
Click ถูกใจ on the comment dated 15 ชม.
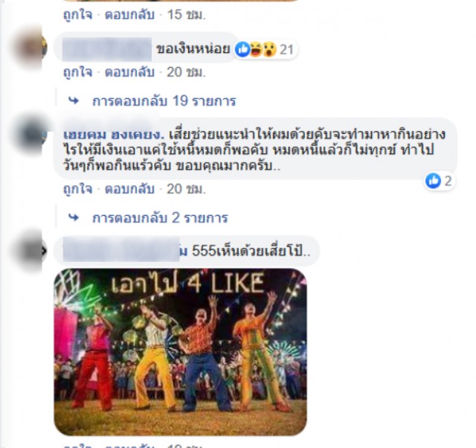point(77,15)
